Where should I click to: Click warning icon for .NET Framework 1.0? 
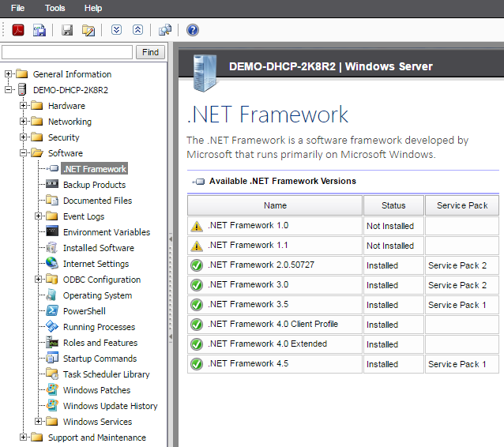tap(197, 226)
